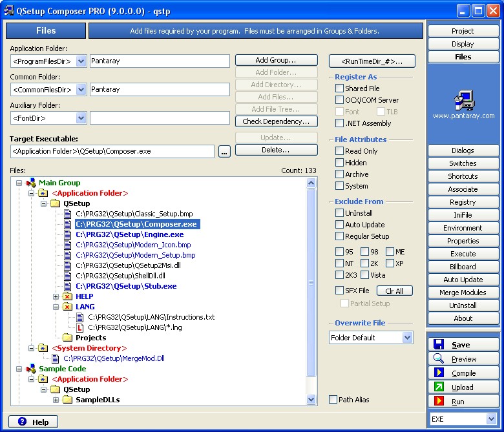The height and width of the screenshot is (432, 504).
Task: Click file icon beside Composer.exe
Action: click(x=67, y=224)
